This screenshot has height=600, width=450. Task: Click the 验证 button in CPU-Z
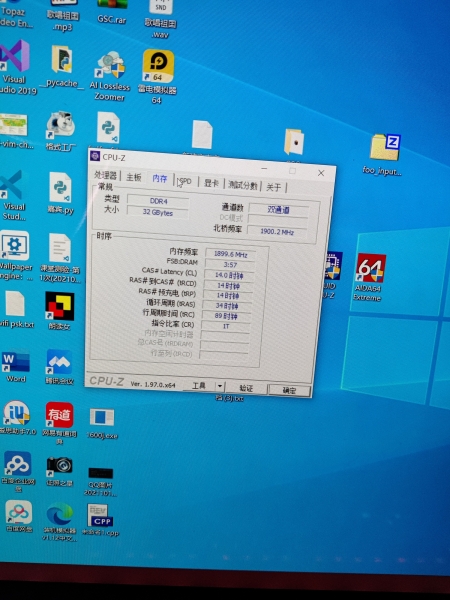pyautogui.click(x=246, y=388)
